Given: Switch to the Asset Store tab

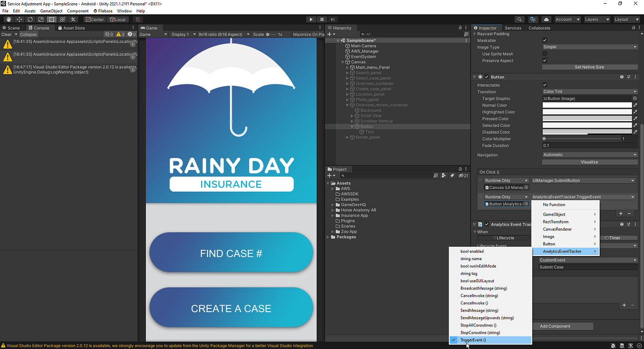Looking at the screenshot, I should click(x=71, y=28).
